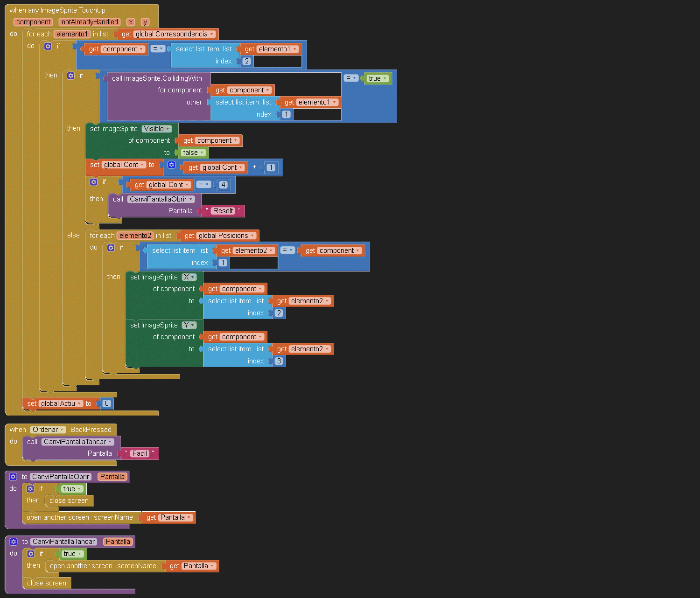Click gear icon on CanviPantallaTancar procedure definition
Viewport: 700px width, 598px height.
[x=14, y=542]
